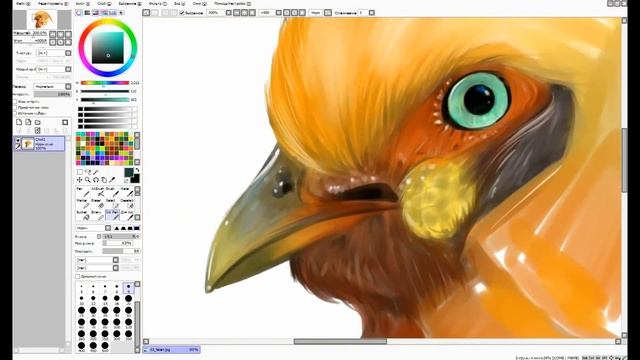Open the Выделение menu
This screenshot has height=360, width=640.
[130, 3]
